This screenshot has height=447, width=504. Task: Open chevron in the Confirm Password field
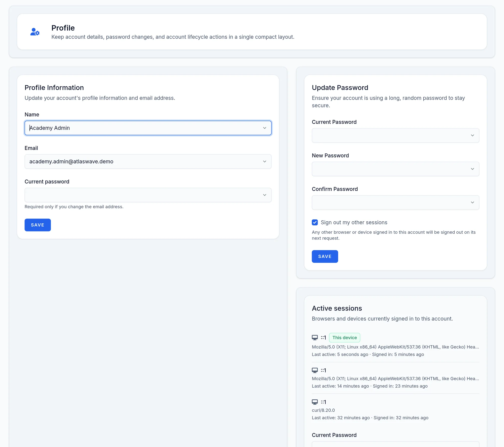[472, 202]
